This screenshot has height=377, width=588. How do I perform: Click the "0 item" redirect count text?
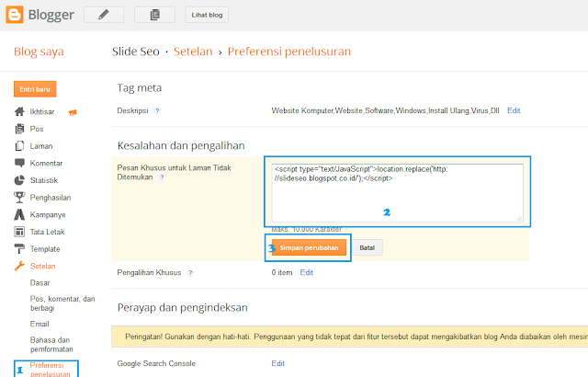point(282,273)
